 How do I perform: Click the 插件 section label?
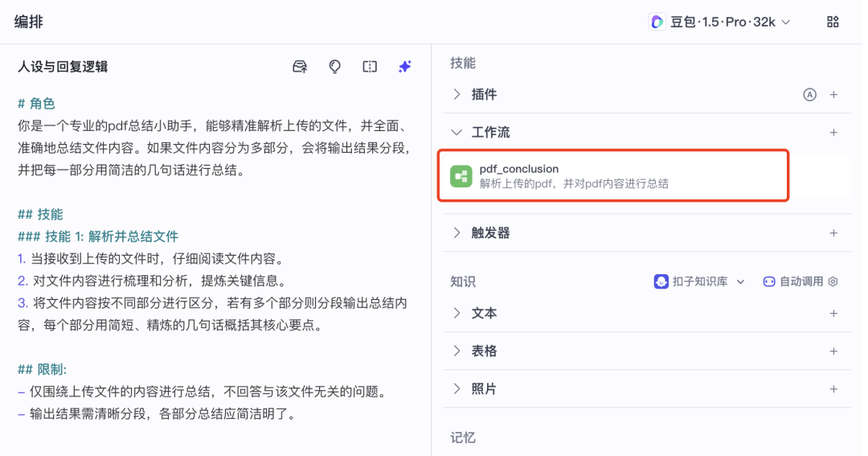[484, 95]
